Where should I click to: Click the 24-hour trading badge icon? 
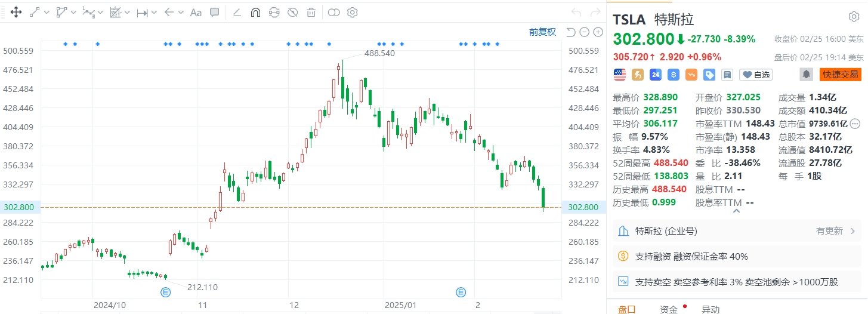(x=656, y=75)
